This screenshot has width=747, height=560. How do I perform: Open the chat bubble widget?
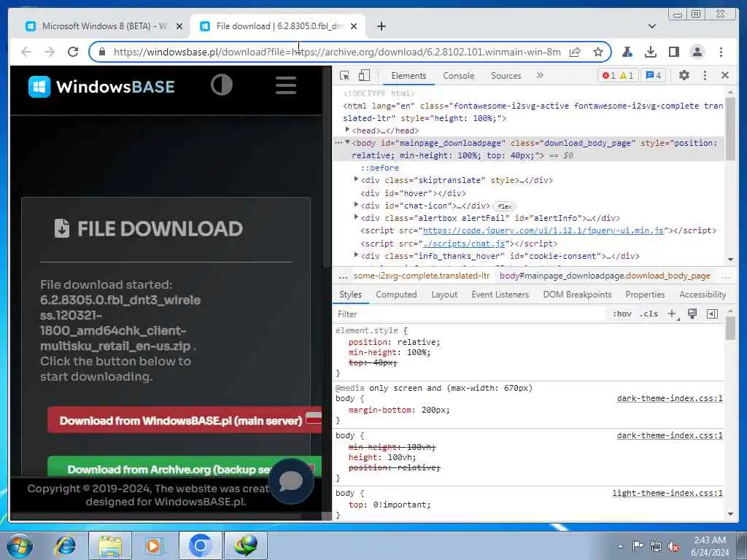[x=290, y=481]
